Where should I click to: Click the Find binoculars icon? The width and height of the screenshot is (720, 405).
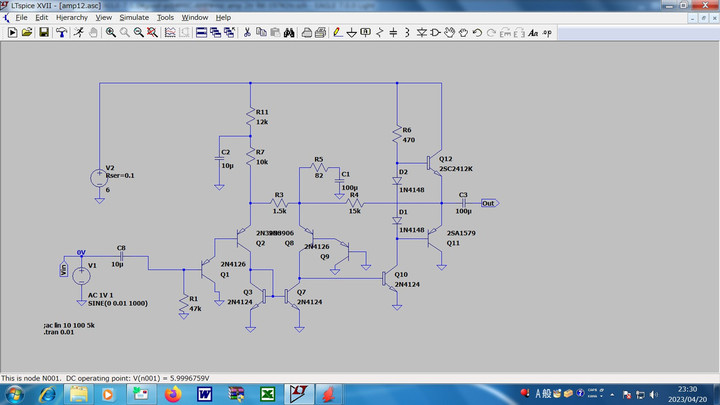288,32
